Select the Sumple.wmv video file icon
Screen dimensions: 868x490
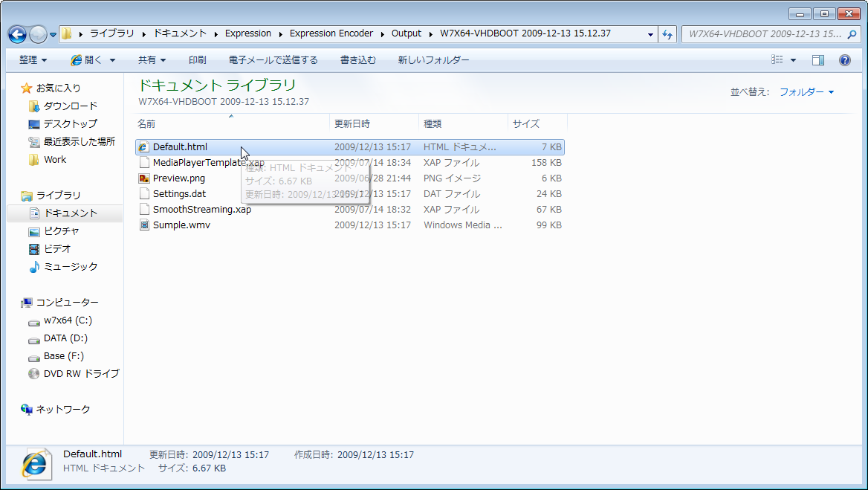coord(144,225)
